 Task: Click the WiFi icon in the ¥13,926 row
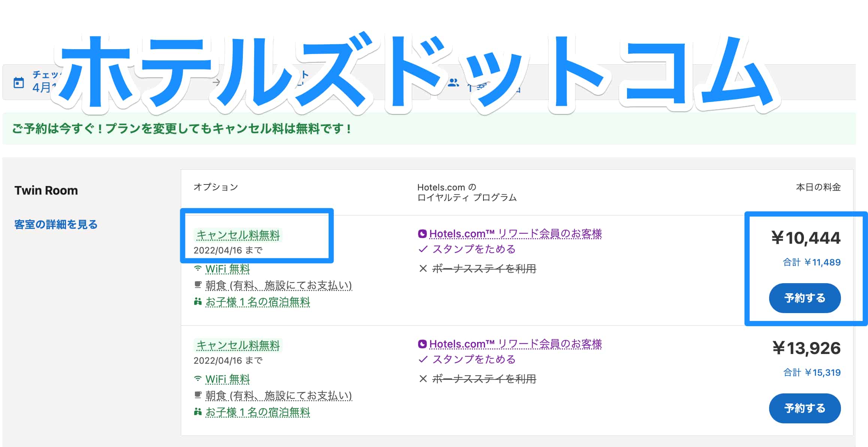click(x=198, y=378)
